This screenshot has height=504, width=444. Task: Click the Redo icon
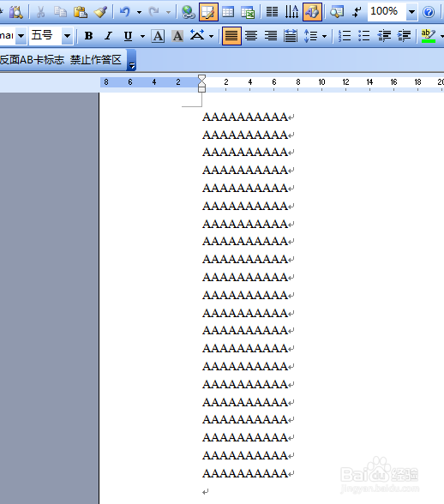153,12
